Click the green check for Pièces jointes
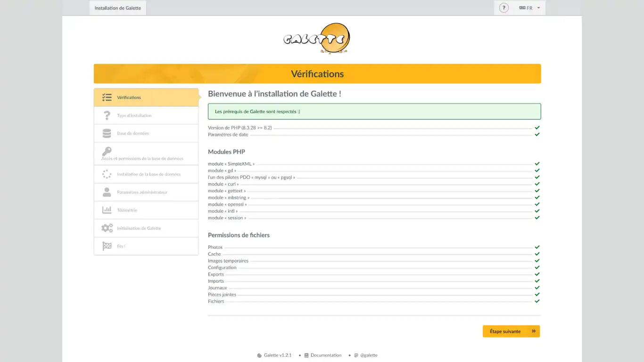The width and height of the screenshot is (644, 362). 537,295
